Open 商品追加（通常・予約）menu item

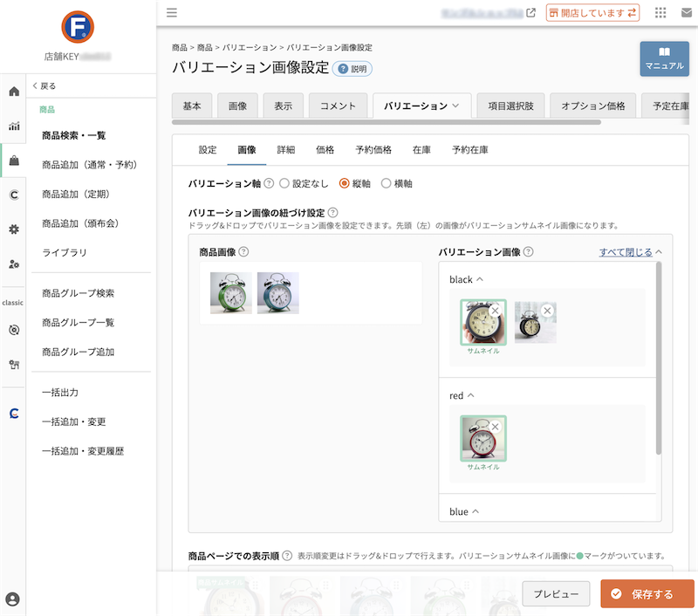tap(90, 165)
